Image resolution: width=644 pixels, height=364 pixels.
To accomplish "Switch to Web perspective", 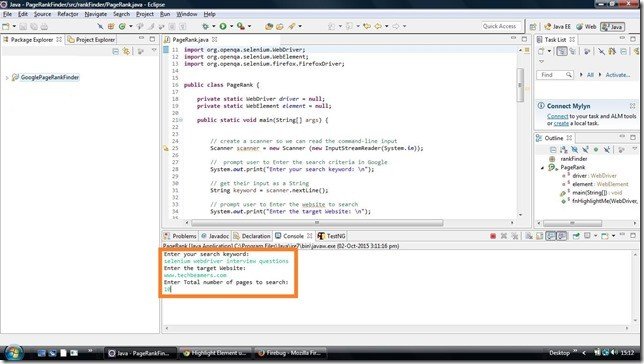I will point(586,27).
